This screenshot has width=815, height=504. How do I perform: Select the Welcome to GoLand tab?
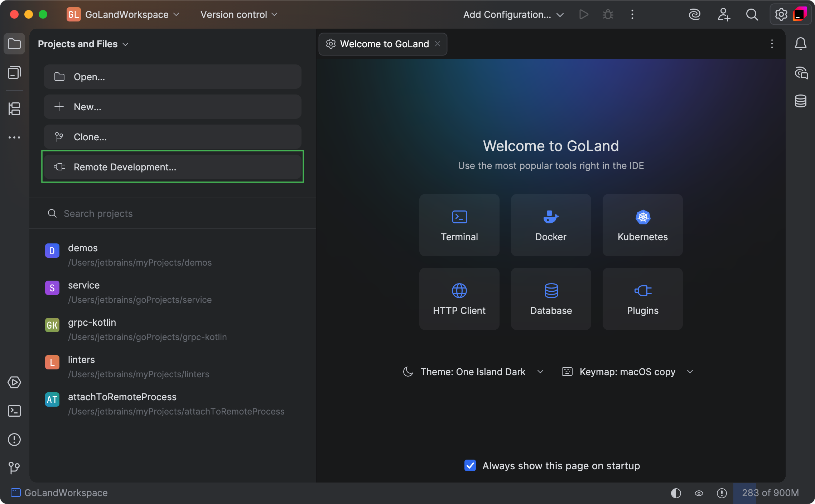coord(383,44)
